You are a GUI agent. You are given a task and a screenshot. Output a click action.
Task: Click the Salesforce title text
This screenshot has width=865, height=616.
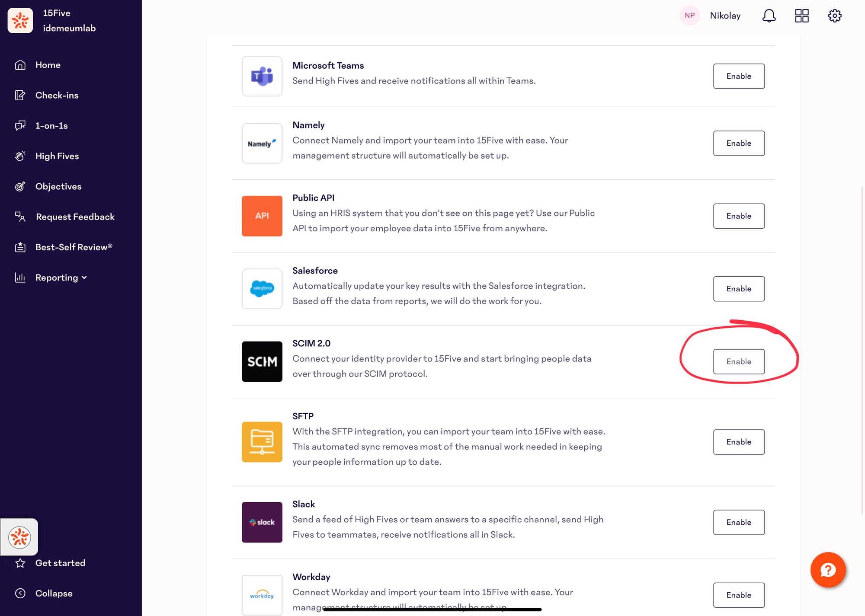coord(315,271)
